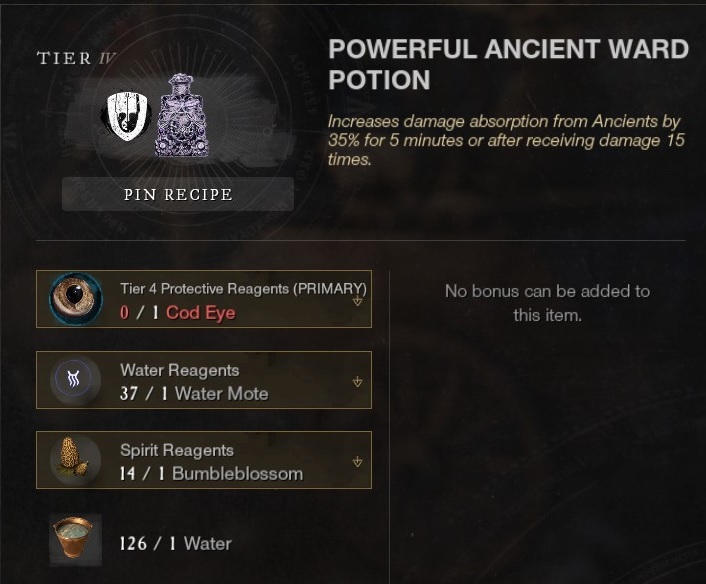The width and height of the screenshot is (706, 584).
Task: Click the Water bucket icon
Action: (x=75, y=539)
